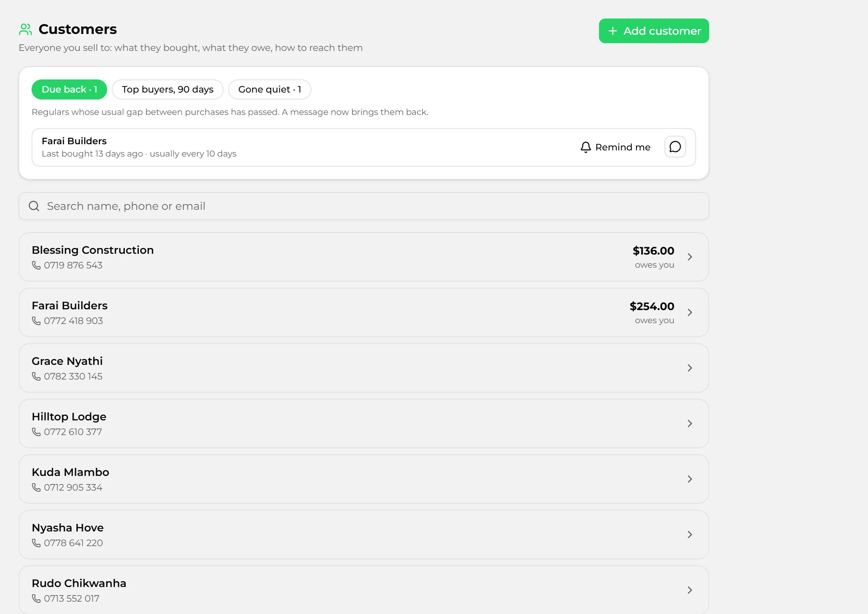868x614 pixels.
Task: Switch to Top buyers, 90 days tab
Action: 168,89
